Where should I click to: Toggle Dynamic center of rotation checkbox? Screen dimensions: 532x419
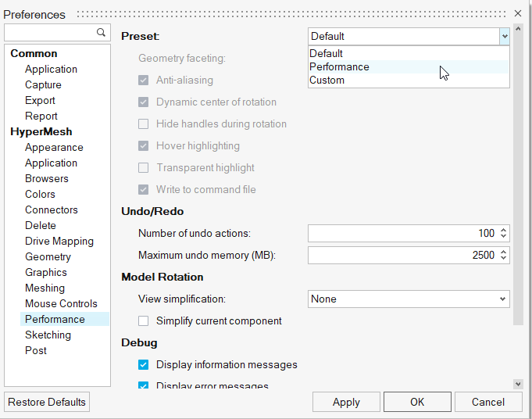(143, 102)
